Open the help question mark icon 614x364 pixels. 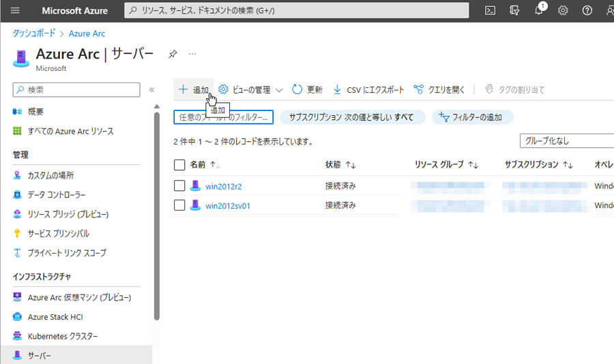pyautogui.click(x=587, y=11)
